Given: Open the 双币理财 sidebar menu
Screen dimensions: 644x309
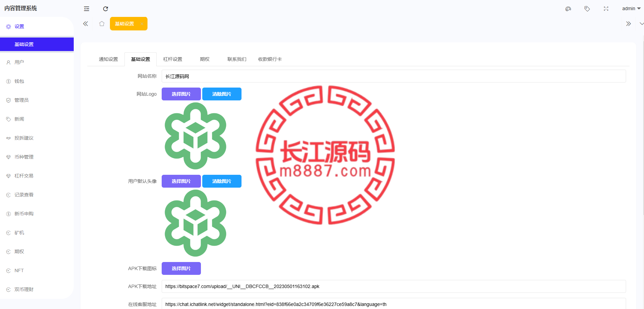Looking at the screenshot, I should pos(37,289).
